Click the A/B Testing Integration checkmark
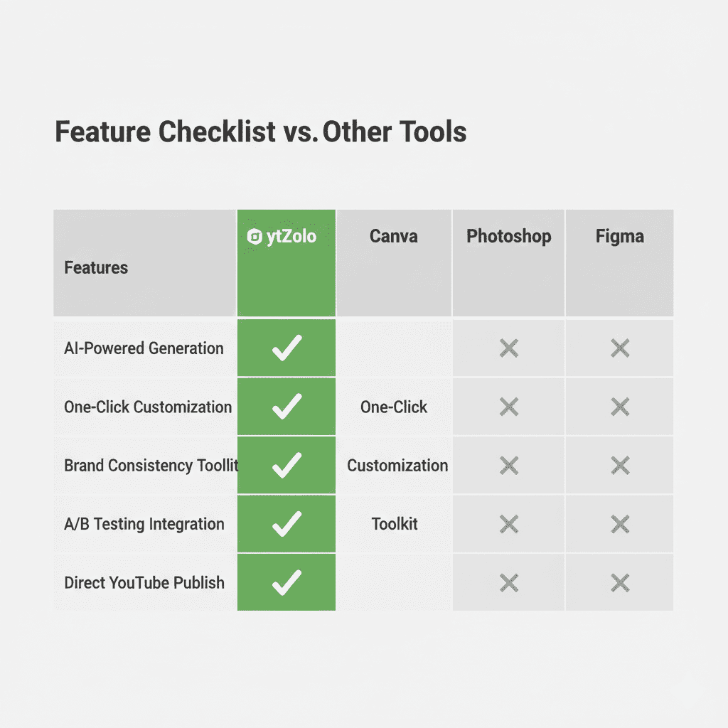 287,524
